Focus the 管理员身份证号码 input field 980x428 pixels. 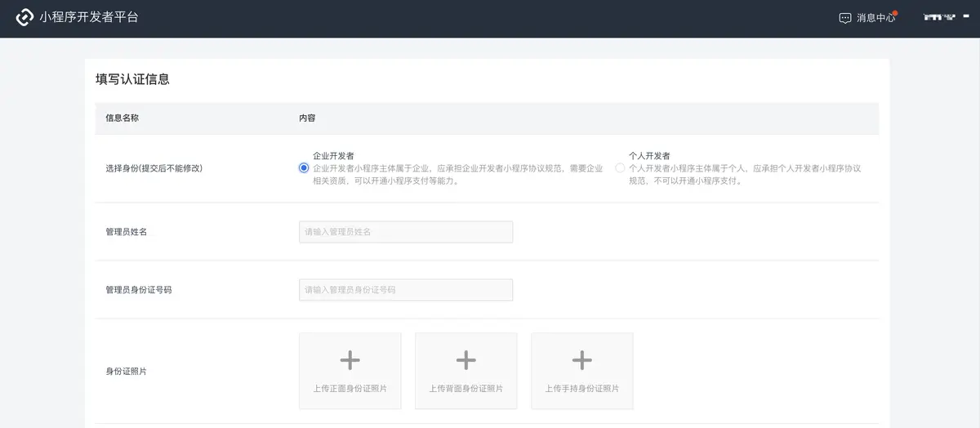406,290
